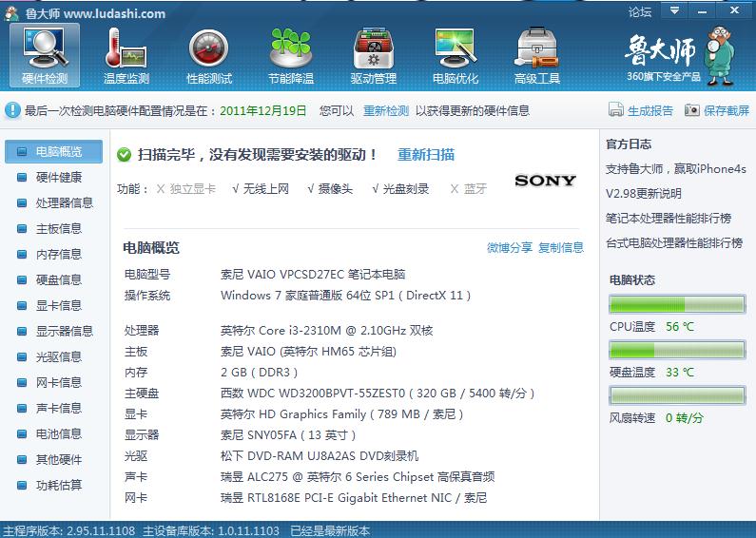Click the 生成报告 document icon
The height and width of the screenshot is (538, 756).
(615, 110)
